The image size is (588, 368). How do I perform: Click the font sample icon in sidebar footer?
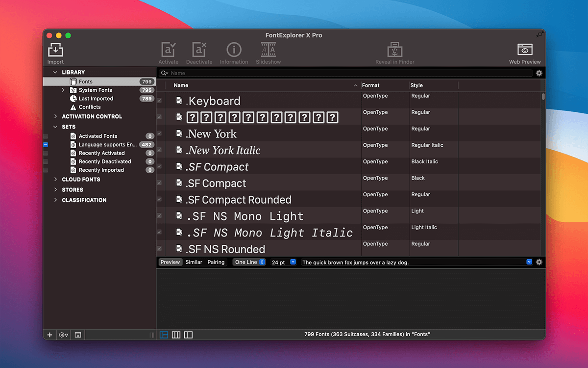77,335
